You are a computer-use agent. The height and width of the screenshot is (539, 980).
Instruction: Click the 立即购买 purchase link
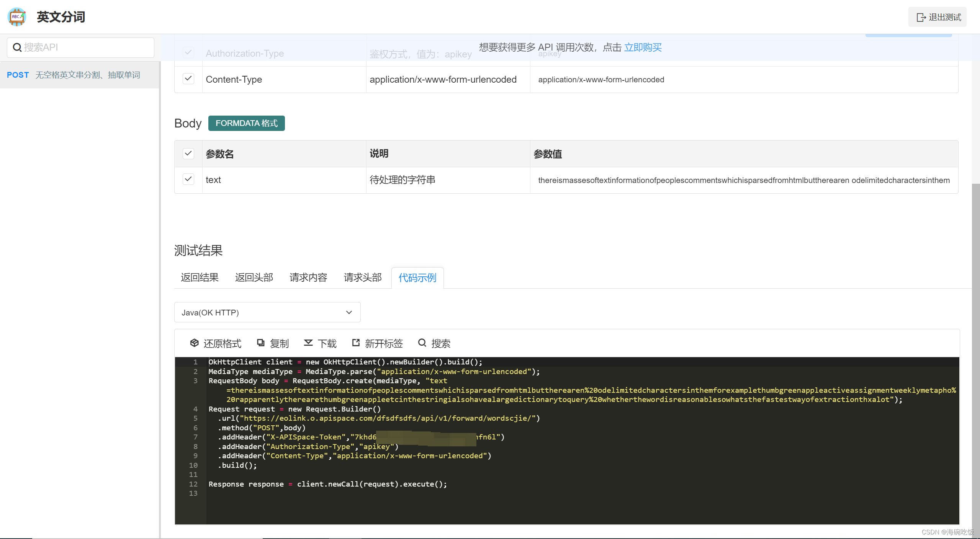click(643, 47)
